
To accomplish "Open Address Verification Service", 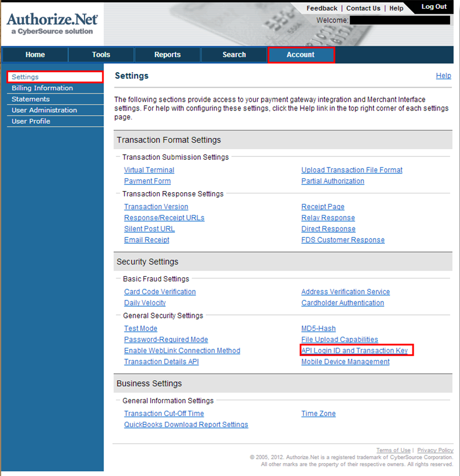I will coord(345,291).
